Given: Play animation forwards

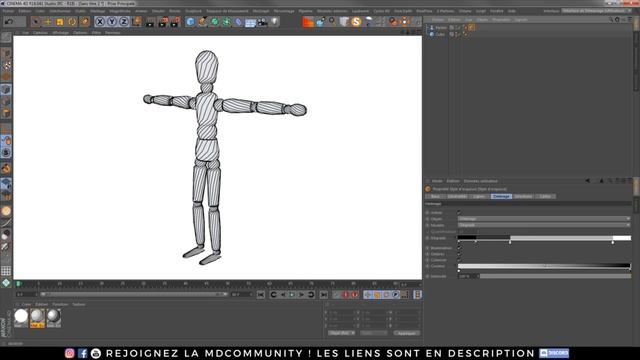Looking at the screenshot, I should [292, 295].
